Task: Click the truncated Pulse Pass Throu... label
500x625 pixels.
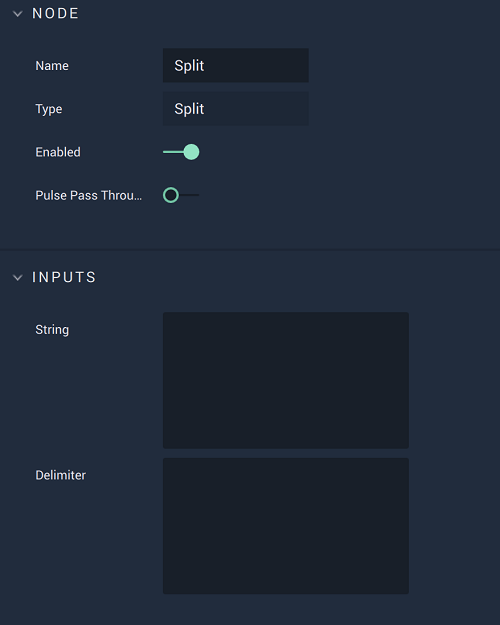Action: pos(89,195)
